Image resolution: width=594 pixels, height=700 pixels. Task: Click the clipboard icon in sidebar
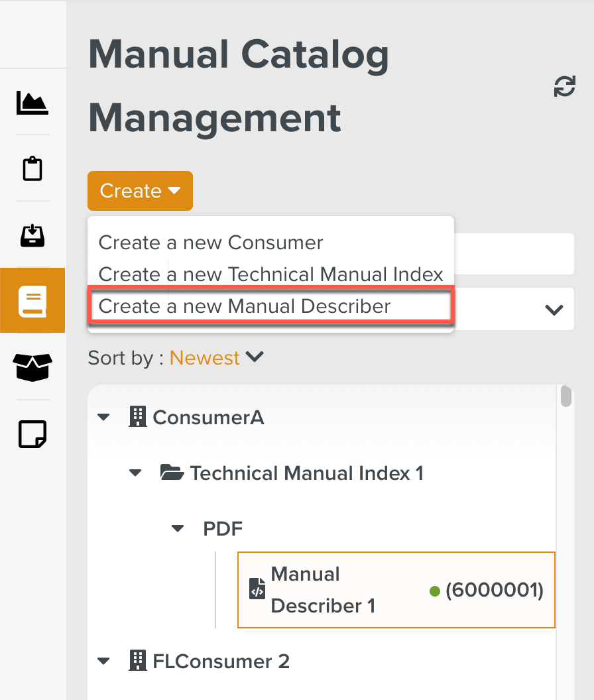pyautogui.click(x=32, y=169)
